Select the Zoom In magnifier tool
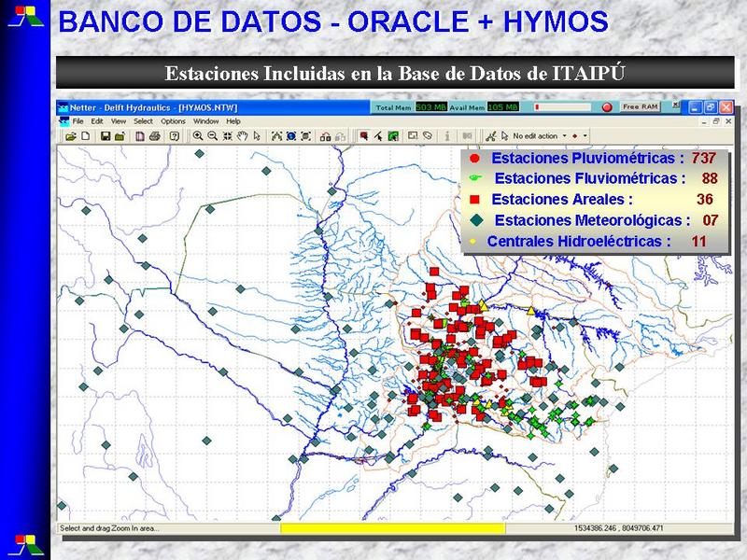The image size is (747, 560). pos(198,135)
